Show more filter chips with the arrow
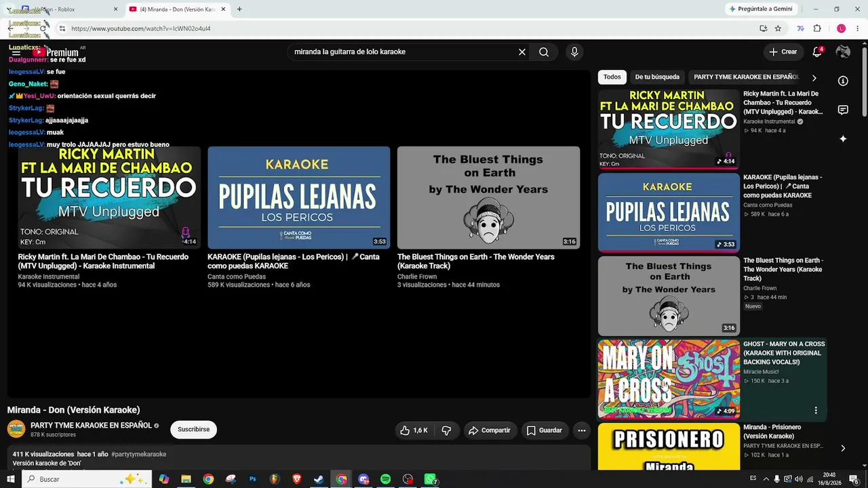 814,78
